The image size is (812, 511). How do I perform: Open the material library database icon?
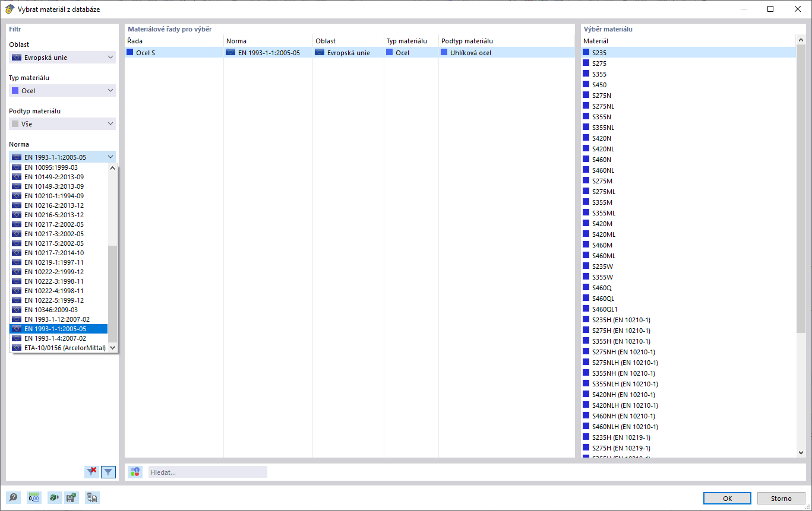92,498
